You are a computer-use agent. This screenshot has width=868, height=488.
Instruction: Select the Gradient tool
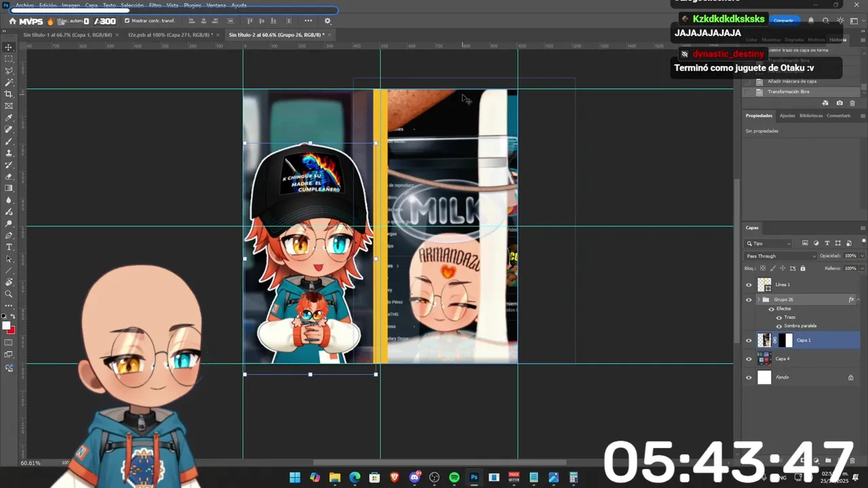pyautogui.click(x=9, y=188)
